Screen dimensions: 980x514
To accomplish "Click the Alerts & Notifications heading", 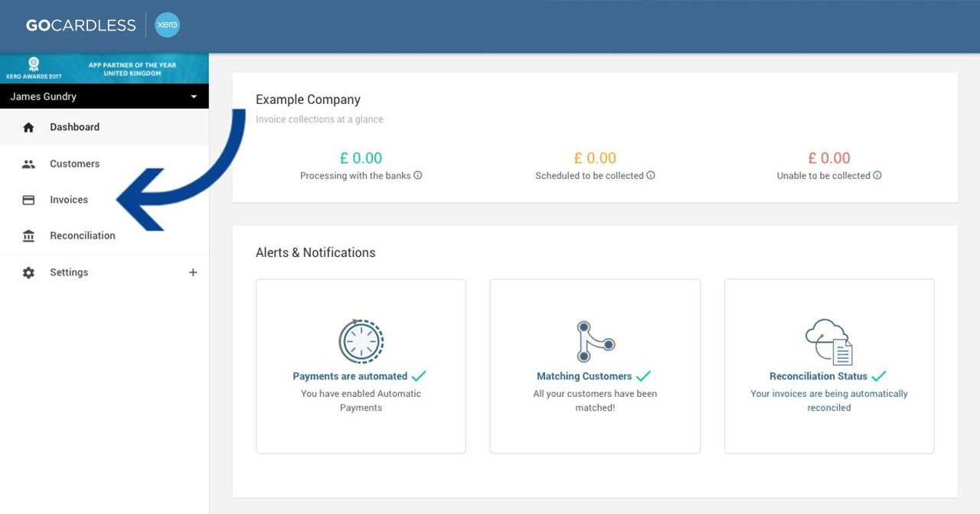I will click(x=315, y=252).
